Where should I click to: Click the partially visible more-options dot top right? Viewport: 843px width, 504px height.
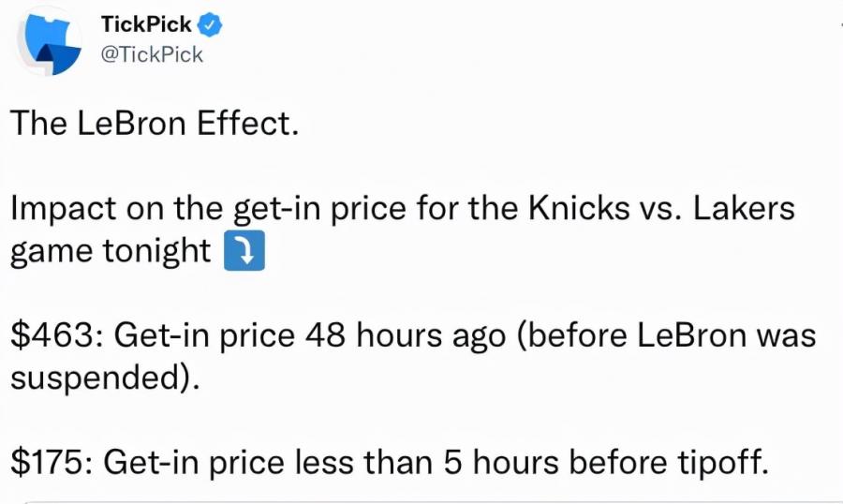point(840,24)
